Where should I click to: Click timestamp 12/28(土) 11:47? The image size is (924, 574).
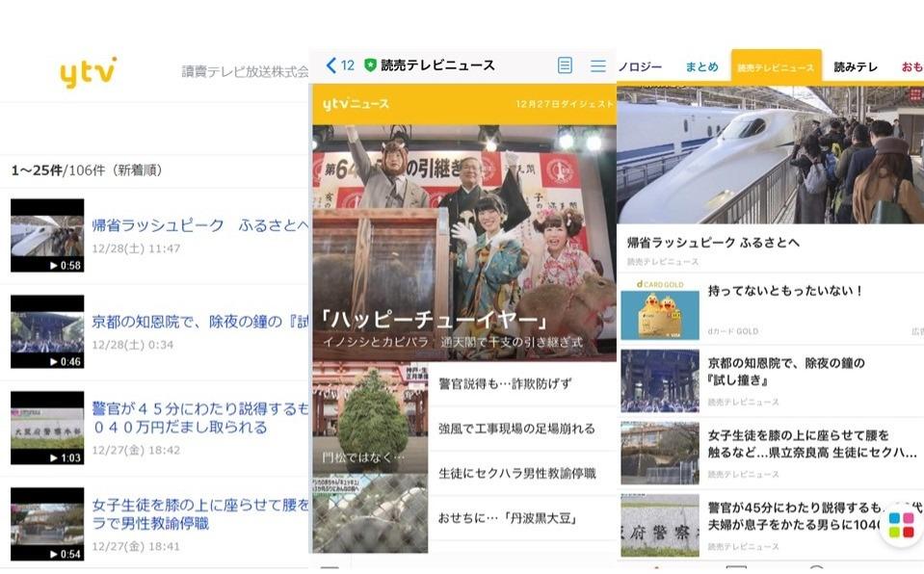pyautogui.click(x=136, y=248)
